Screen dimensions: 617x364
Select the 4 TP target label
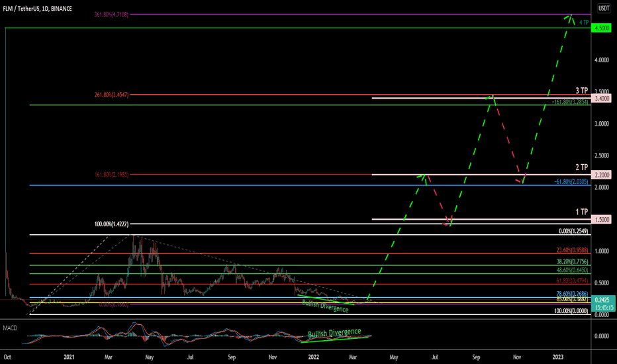click(x=584, y=23)
